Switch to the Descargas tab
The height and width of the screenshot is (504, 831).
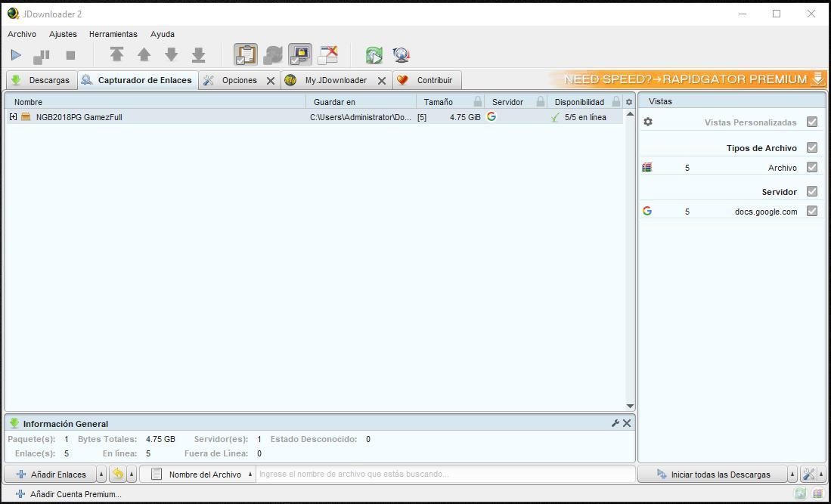(42, 80)
